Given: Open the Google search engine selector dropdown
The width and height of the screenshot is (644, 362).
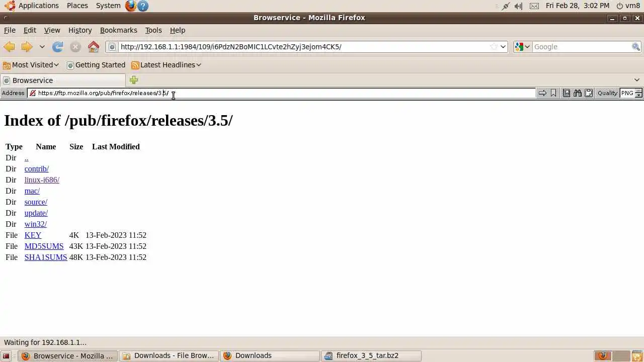Looking at the screenshot, I should point(522,47).
